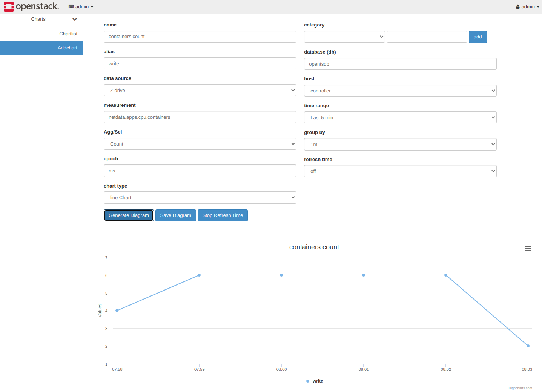
Task: Click the add category button
Action: pos(478,37)
